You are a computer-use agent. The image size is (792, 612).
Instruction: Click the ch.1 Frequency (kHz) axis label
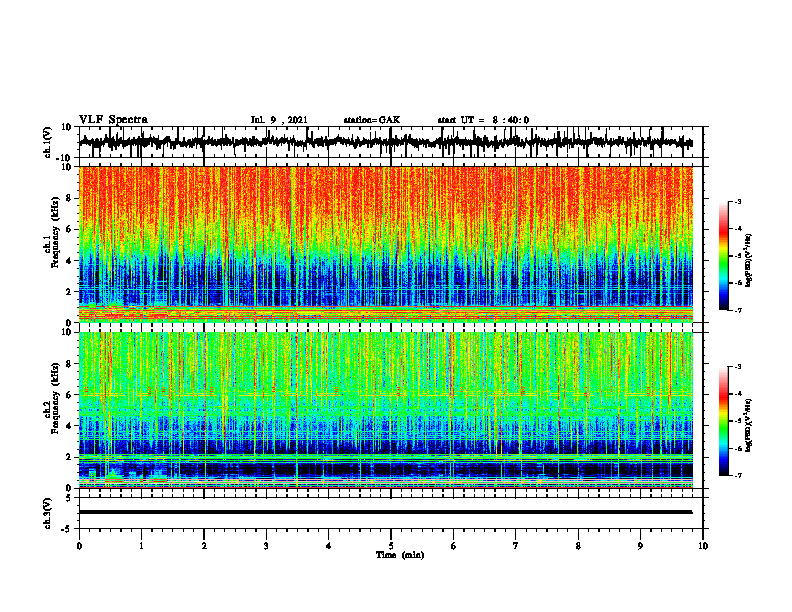53,230
